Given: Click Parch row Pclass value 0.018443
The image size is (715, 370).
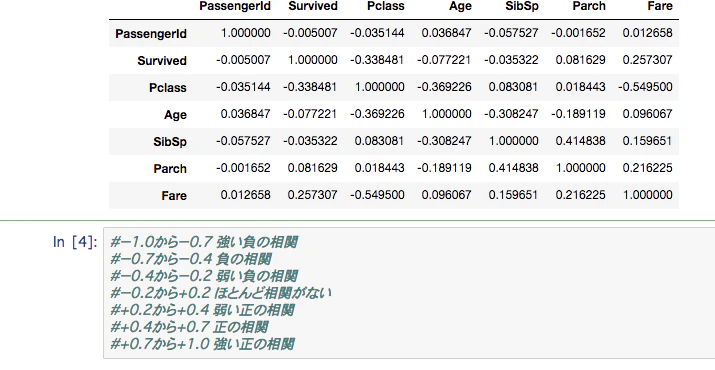Looking at the screenshot, I should (x=379, y=168).
